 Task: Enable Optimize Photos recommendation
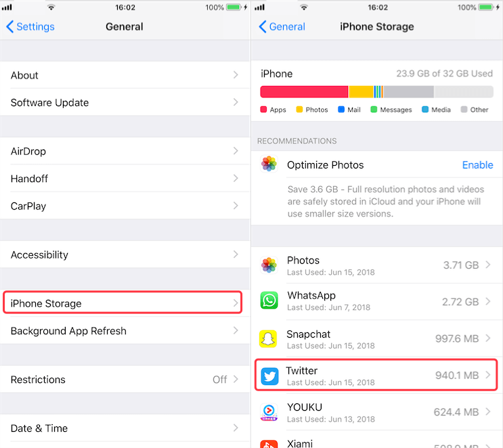(477, 165)
